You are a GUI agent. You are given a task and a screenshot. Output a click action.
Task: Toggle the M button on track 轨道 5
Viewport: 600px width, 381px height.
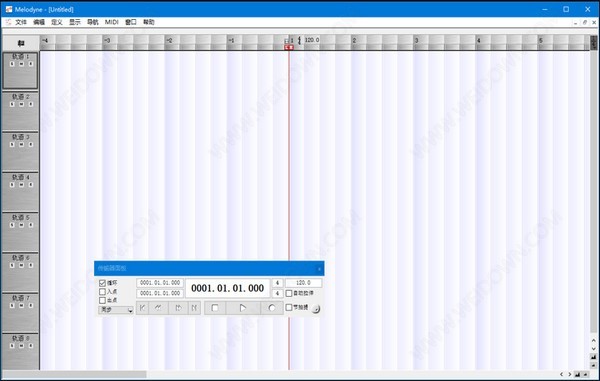(x=21, y=225)
